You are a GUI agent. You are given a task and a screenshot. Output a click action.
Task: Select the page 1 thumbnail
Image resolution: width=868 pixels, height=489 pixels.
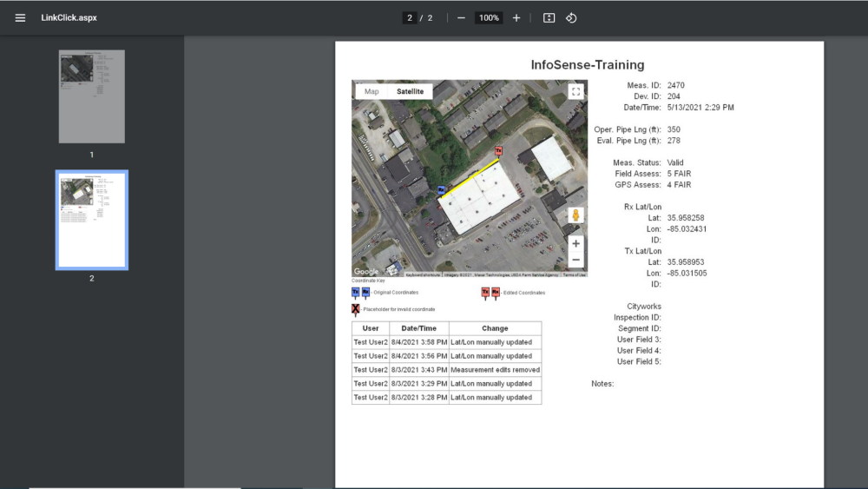coord(91,96)
